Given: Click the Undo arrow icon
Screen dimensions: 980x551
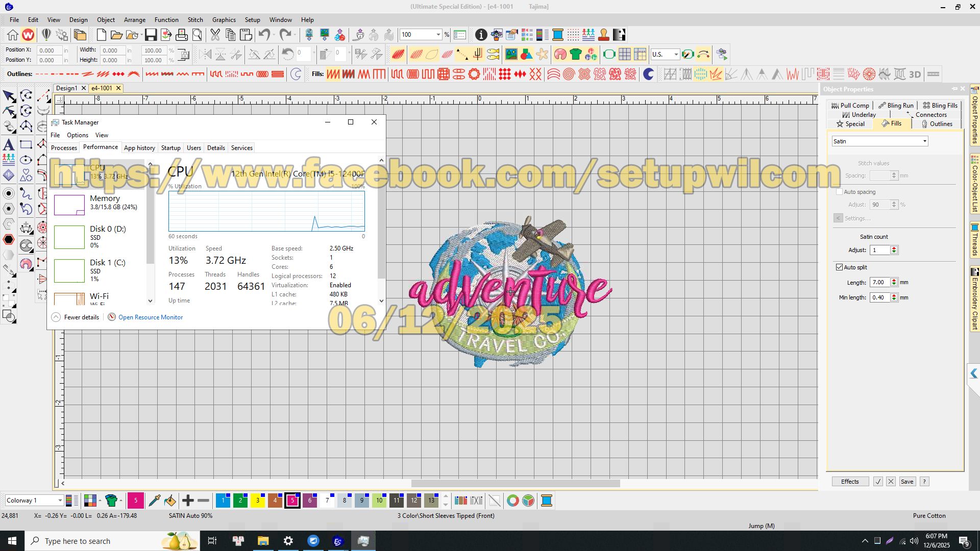Looking at the screenshot, I should 264,35.
